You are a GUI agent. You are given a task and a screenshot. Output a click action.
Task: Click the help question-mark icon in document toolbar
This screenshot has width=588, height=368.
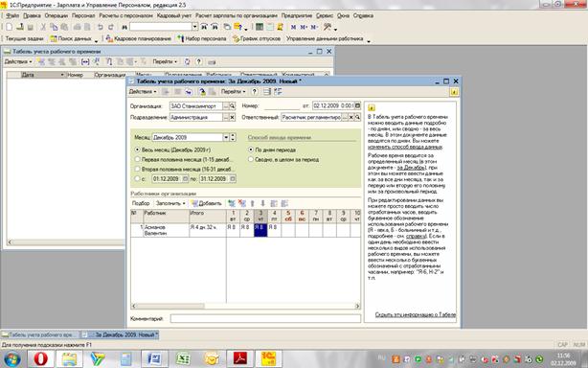click(x=255, y=92)
